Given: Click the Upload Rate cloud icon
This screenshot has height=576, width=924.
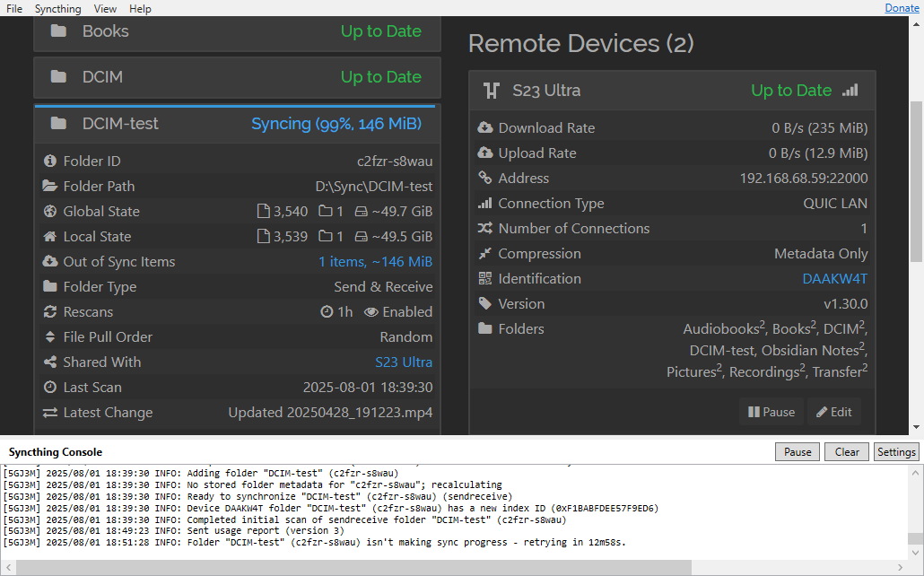Looking at the screenshot, I should click(485, 153).
